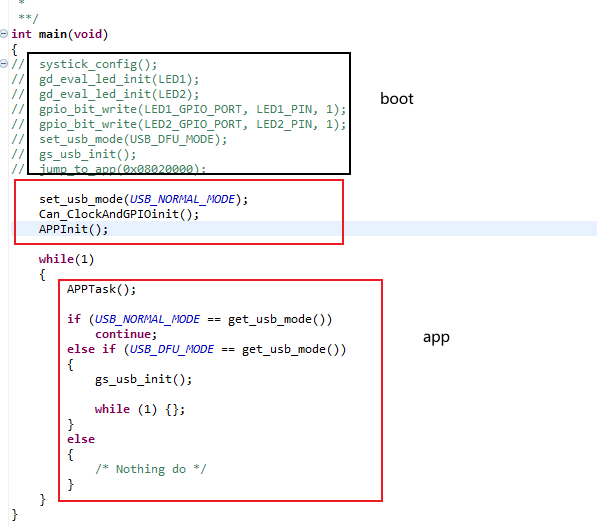
Task: Click the commented jump_to_app(0x08020000) line
Action: (123, 169)
